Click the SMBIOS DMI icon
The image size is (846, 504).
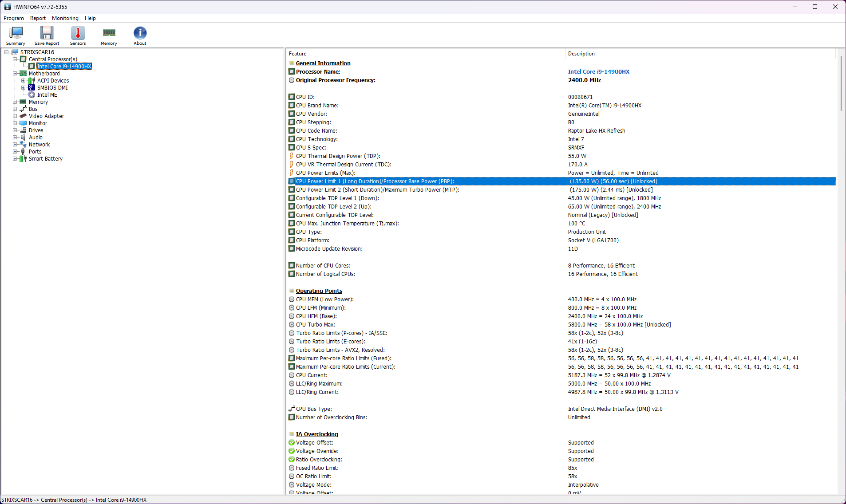(x=32, y=87)
